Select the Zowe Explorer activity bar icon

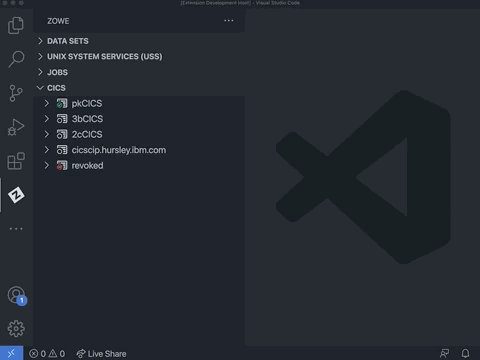[x=16, y=195]
